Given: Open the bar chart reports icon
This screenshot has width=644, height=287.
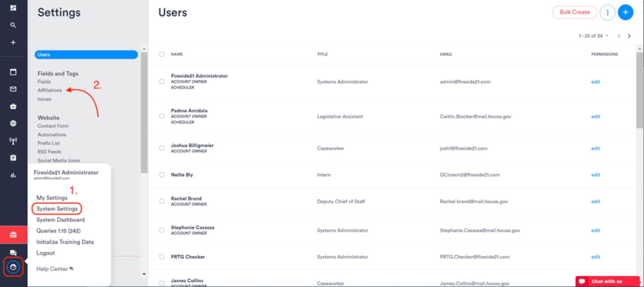Looking at the screenshot, I should coord(13,175).
